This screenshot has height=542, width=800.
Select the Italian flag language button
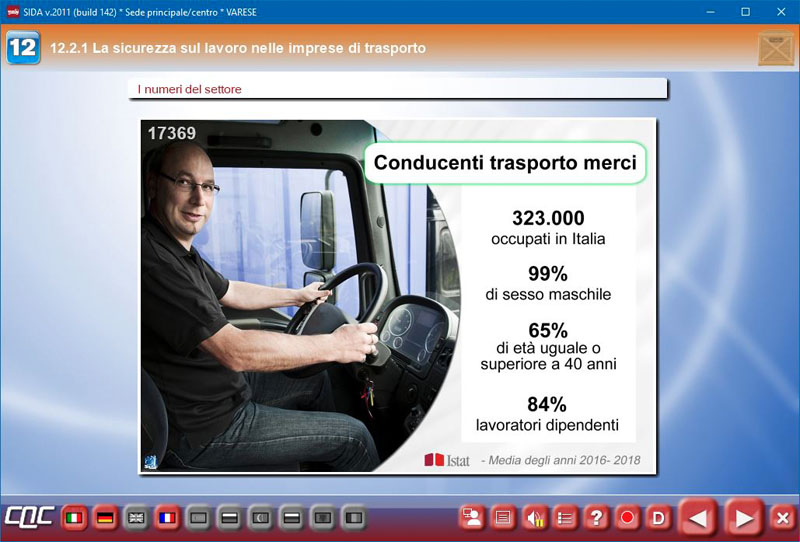73,518
